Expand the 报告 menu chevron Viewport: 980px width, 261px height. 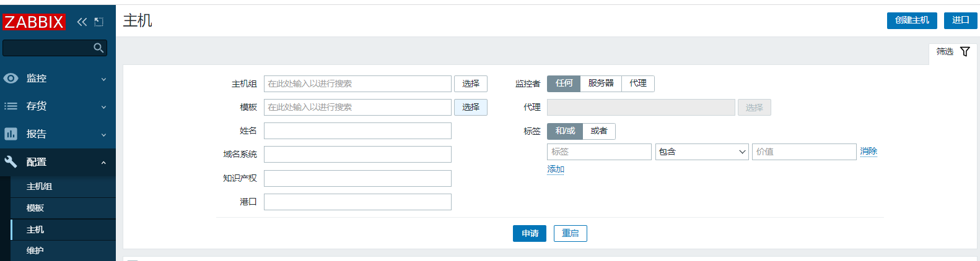103,135
